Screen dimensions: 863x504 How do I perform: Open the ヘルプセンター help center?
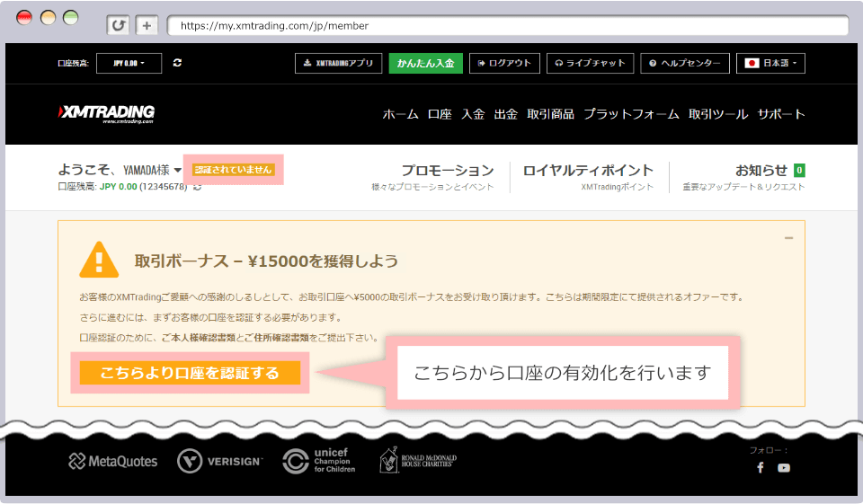pos(685,63)
